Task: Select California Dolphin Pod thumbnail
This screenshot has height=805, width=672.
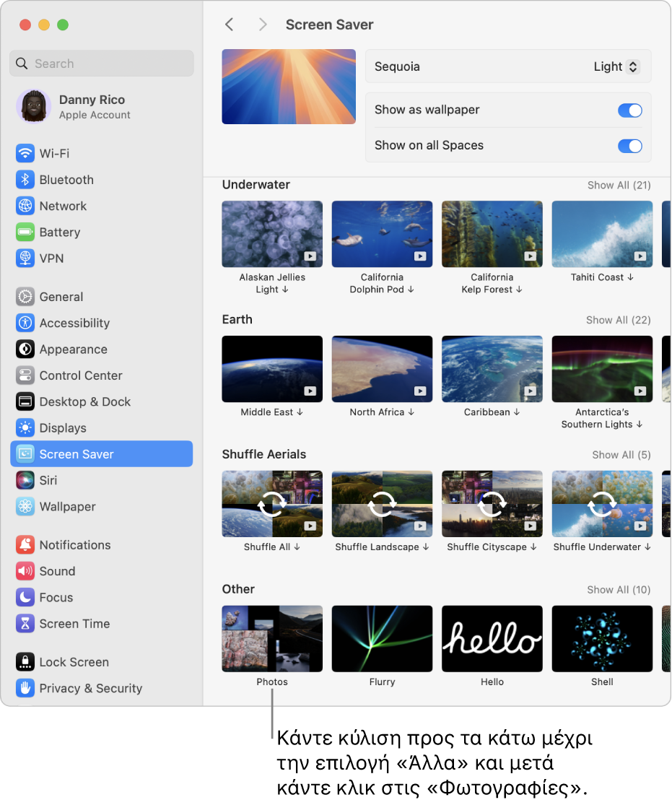Action: pyautogui.click(x=382, y=234)
